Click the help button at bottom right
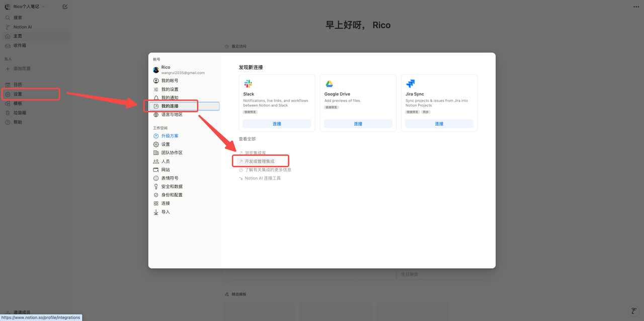 [634, 311]
